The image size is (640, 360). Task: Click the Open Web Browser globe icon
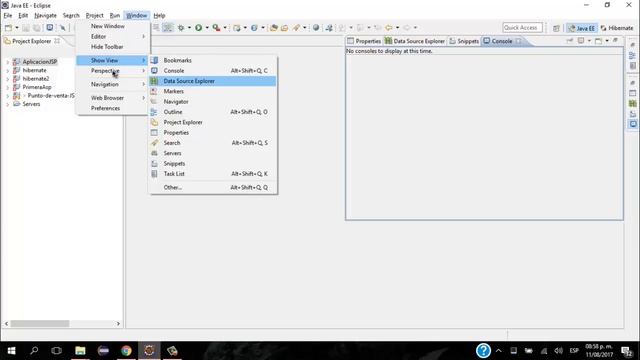(x=316, y=28)
